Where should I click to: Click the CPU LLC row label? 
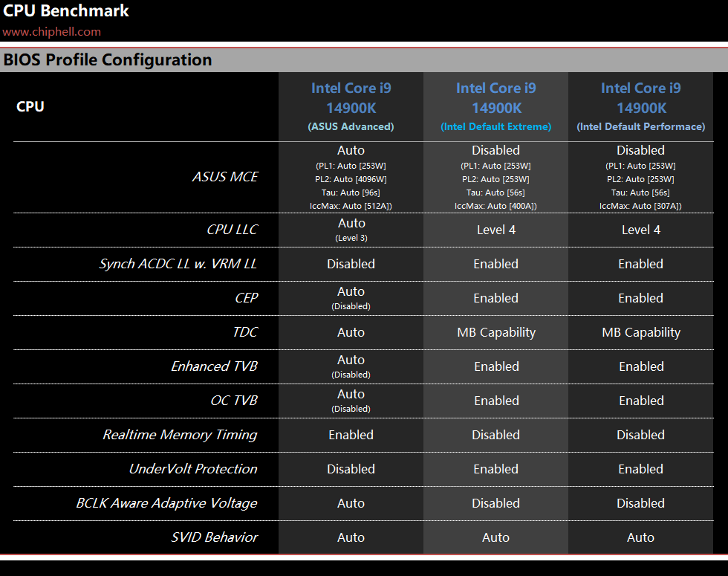point(232,230)
